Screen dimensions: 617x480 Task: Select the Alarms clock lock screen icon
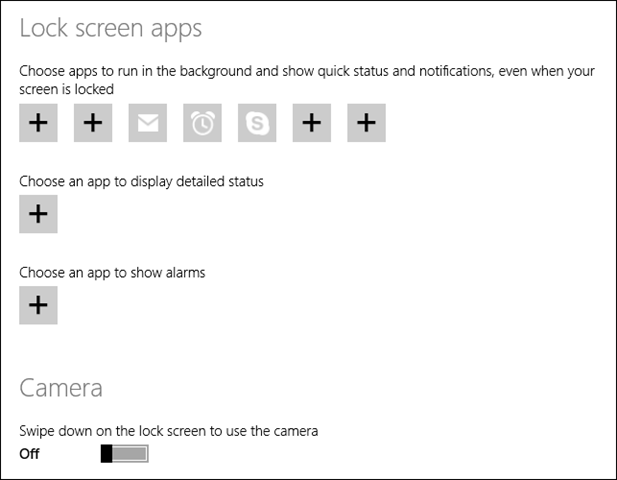point(202,123)
